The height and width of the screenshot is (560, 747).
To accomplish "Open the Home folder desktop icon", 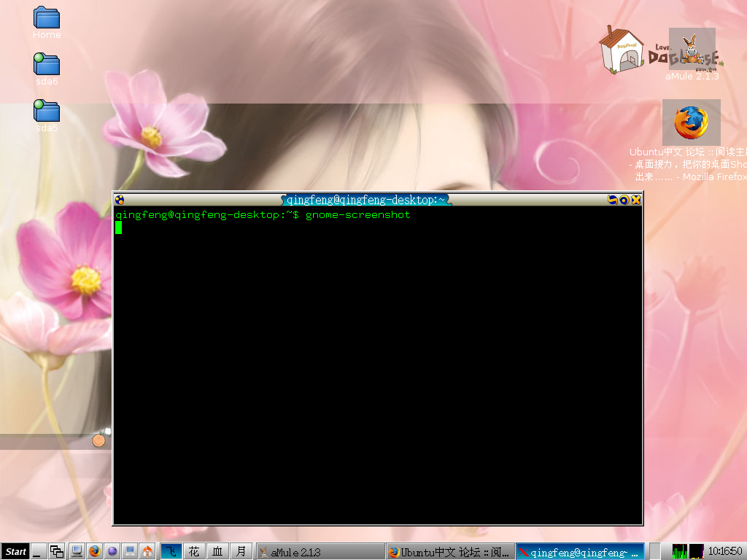I will coord(46,23).
